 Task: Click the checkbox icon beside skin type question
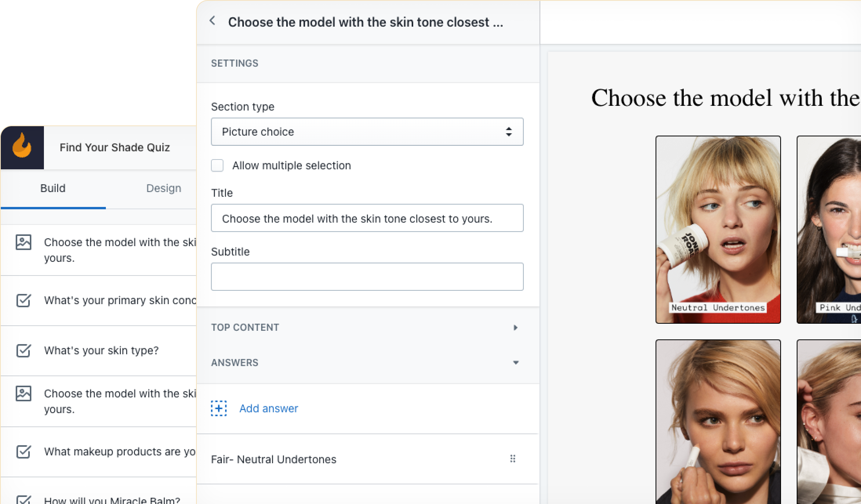coord(24,350)
